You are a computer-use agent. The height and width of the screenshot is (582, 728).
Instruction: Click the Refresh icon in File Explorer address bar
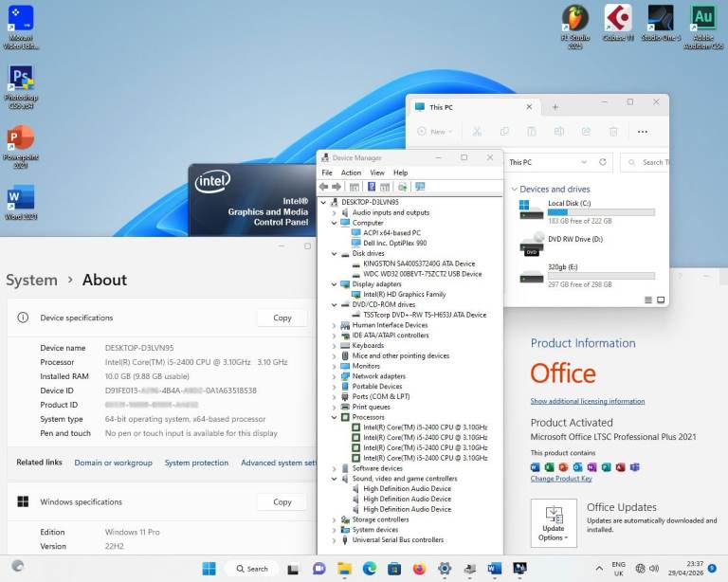602,162
